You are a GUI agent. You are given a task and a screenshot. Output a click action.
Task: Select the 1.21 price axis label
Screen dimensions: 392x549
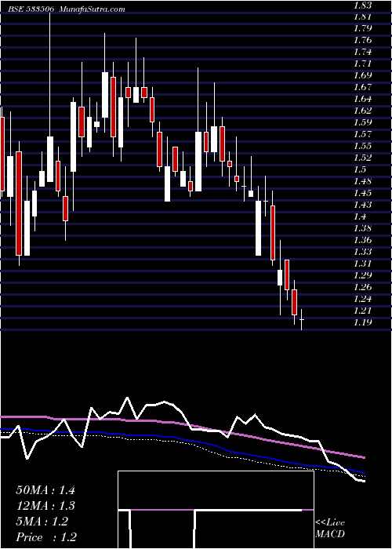click(362, 311)
